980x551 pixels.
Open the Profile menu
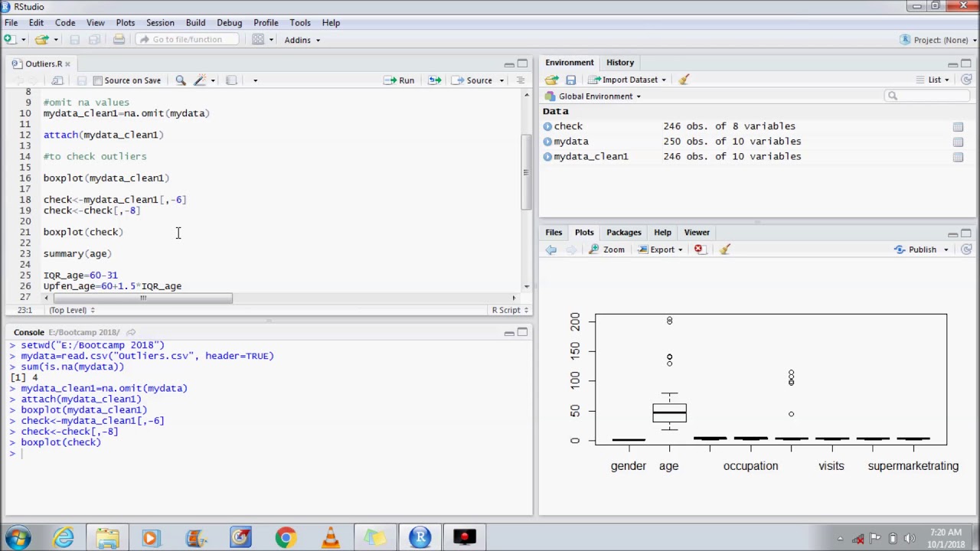pos(266,22)
